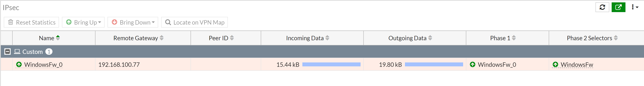Sort table by Incoming Data arrows
Image resolution: width=644 pixels, height=86 pixels.
coord(327,38)
